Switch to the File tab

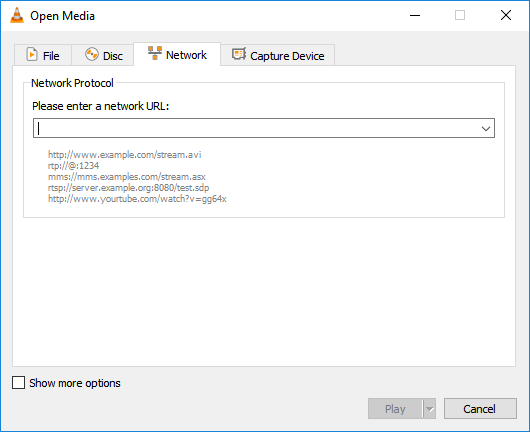pyautogui.click(x=43, y=55)
